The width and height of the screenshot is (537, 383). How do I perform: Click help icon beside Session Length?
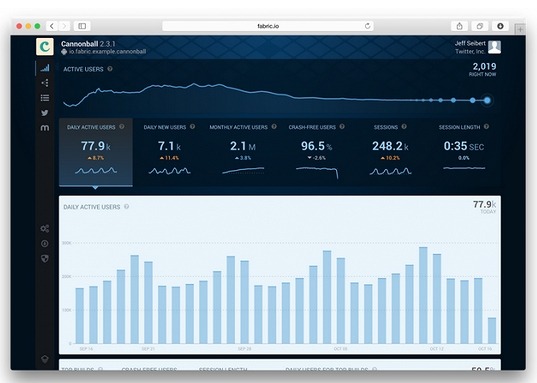tap(486, 127)
